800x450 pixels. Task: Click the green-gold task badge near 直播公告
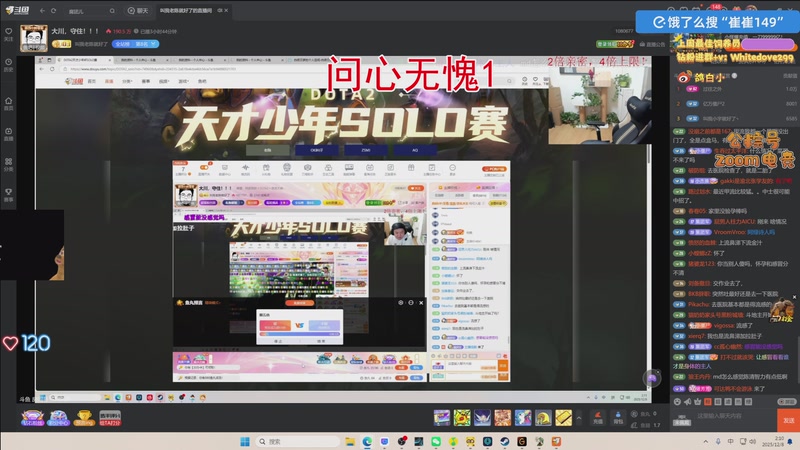(x=615, y=44)
